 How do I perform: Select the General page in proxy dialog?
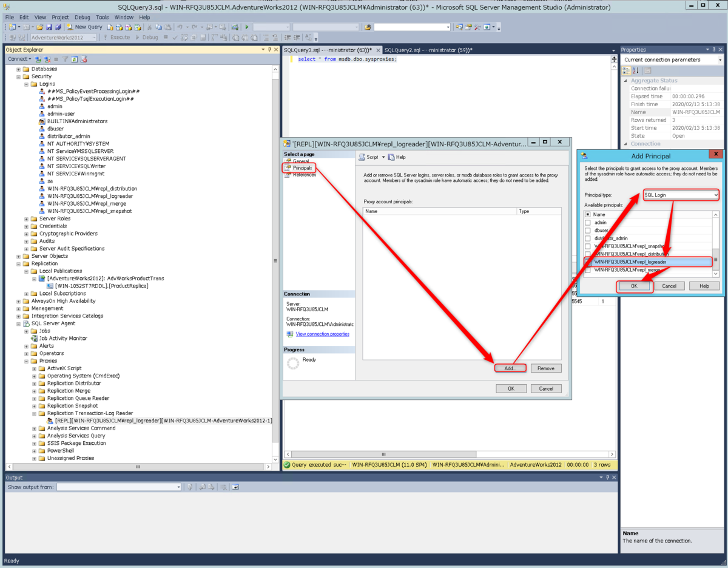[x=301, y=161]
